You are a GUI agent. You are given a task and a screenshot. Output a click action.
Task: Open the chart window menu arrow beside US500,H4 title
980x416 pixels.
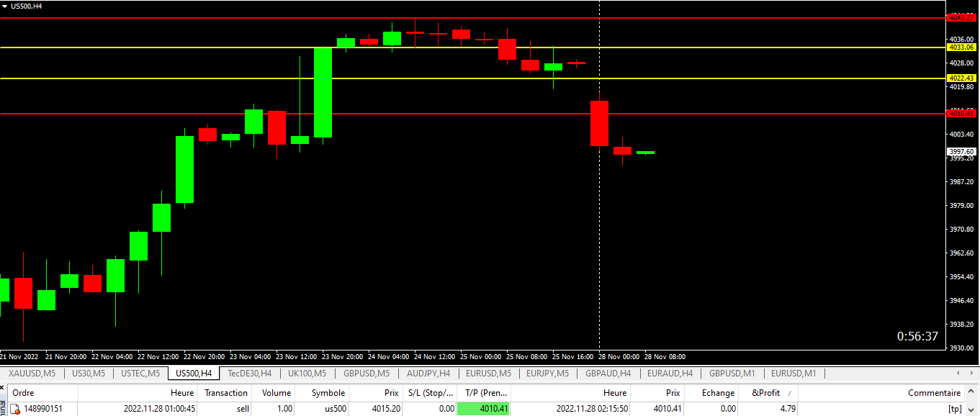[x=4, y=6]
